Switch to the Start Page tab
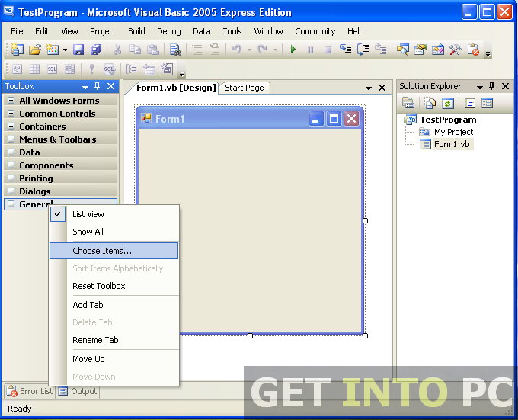The height and width of the screenshot is (420, 518). tap(244, 88)
